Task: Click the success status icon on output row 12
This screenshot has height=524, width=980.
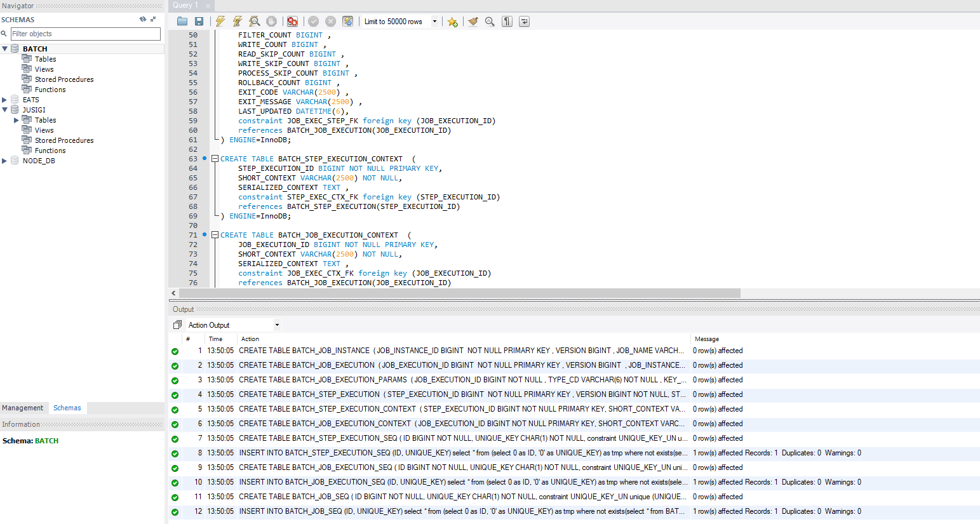Action: click(175, 512)
